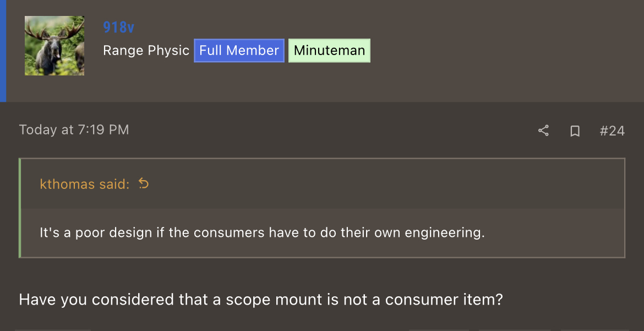The image size is (644, 331).
Task: Expand the quoted 'poor design' text block
Action: (323, 233)
